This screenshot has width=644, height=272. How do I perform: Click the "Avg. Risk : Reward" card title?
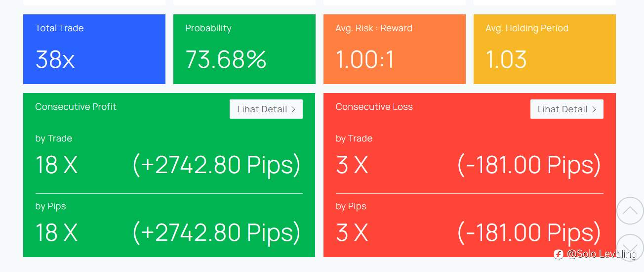pyautogui.click(x=373, y=28)
